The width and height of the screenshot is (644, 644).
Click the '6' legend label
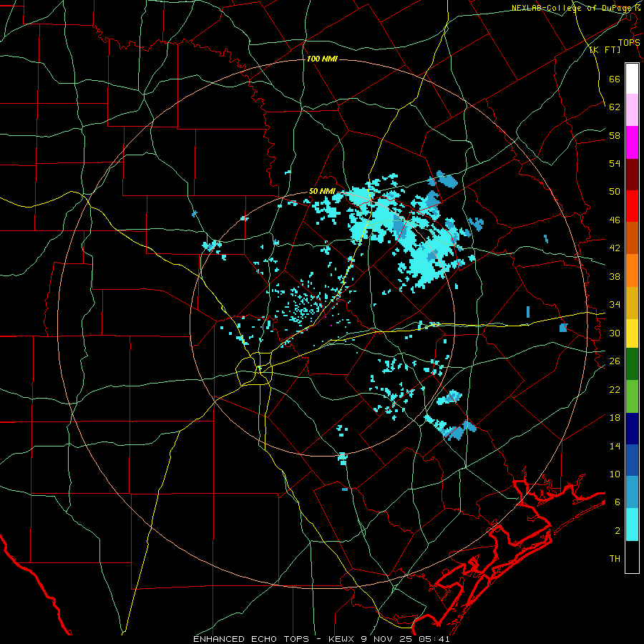click(618, 502)
